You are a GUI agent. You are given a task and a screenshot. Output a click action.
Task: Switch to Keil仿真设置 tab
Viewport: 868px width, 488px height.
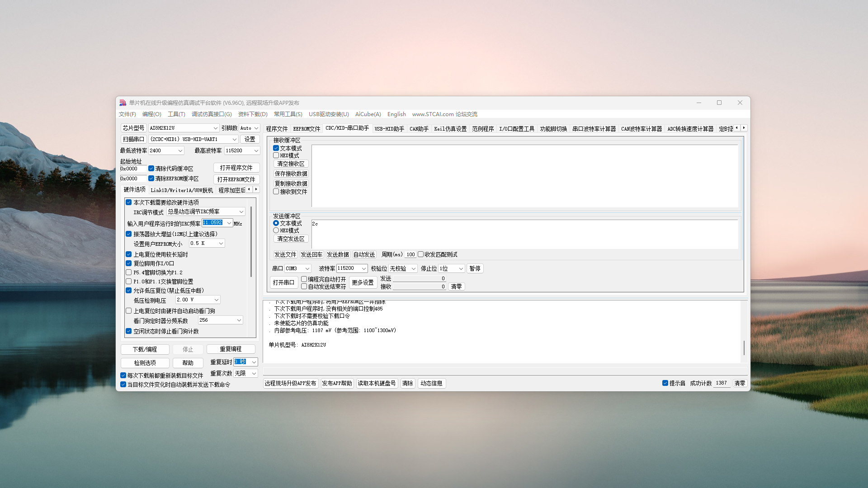coord(450,129)
